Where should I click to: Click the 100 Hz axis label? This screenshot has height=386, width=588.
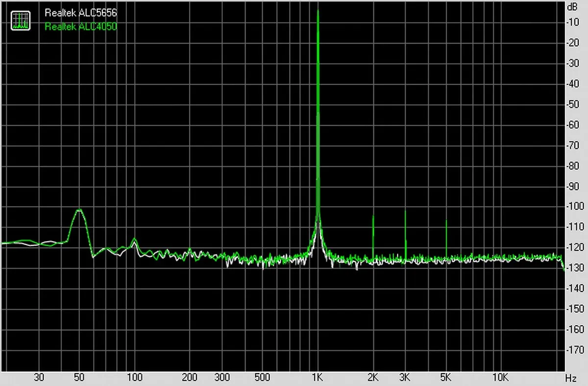tap(135, 378)
